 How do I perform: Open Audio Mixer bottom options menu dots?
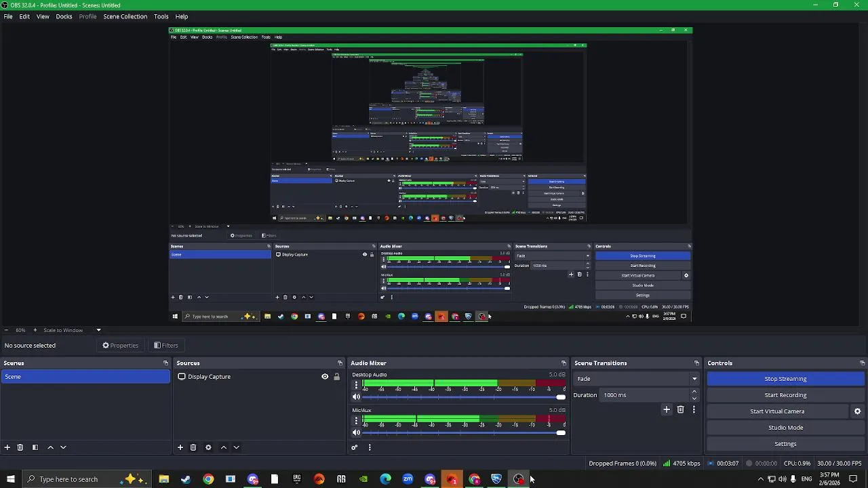point(370,447)
